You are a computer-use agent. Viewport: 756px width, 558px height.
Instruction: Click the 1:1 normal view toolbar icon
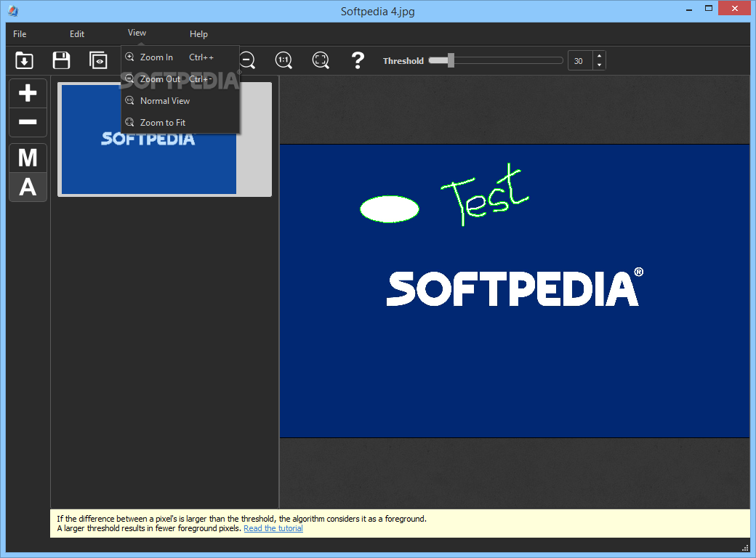coord(283,61)
